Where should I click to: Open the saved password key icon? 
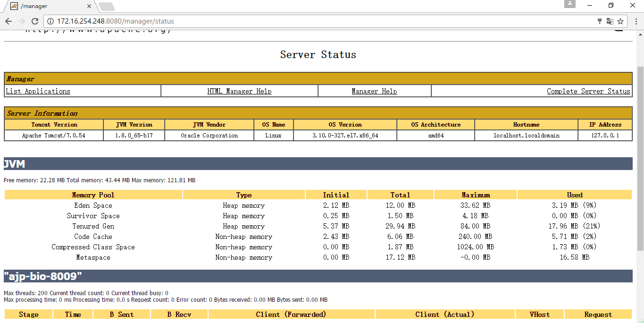600,21
